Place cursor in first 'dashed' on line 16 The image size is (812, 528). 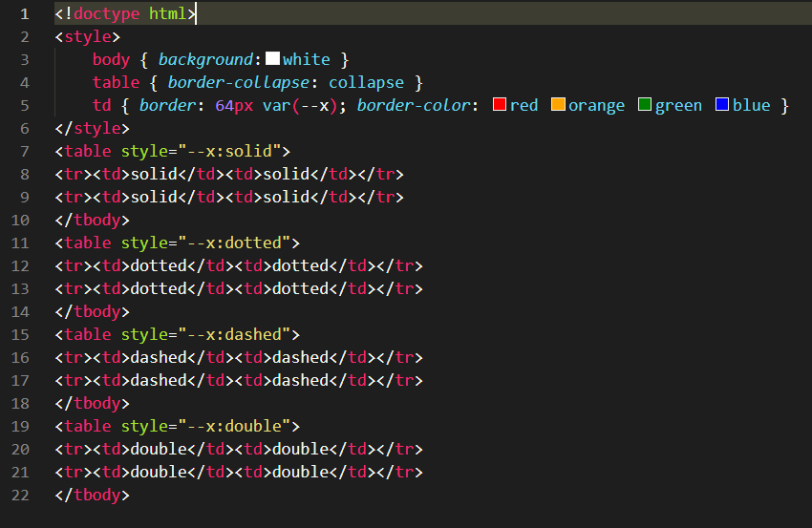point(159,357)
